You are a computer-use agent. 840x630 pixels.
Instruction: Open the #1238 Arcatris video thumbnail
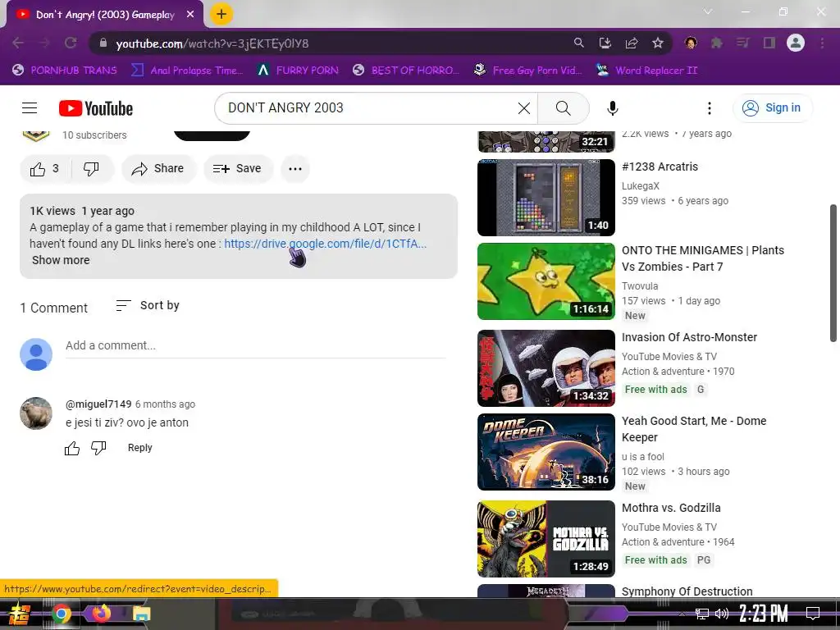[546, 198]
